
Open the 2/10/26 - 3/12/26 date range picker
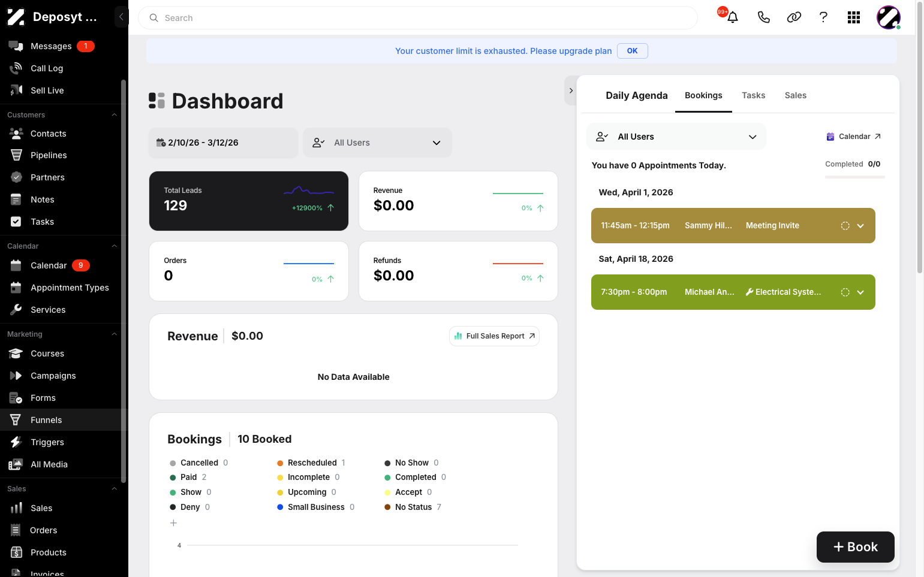[223, 143]
